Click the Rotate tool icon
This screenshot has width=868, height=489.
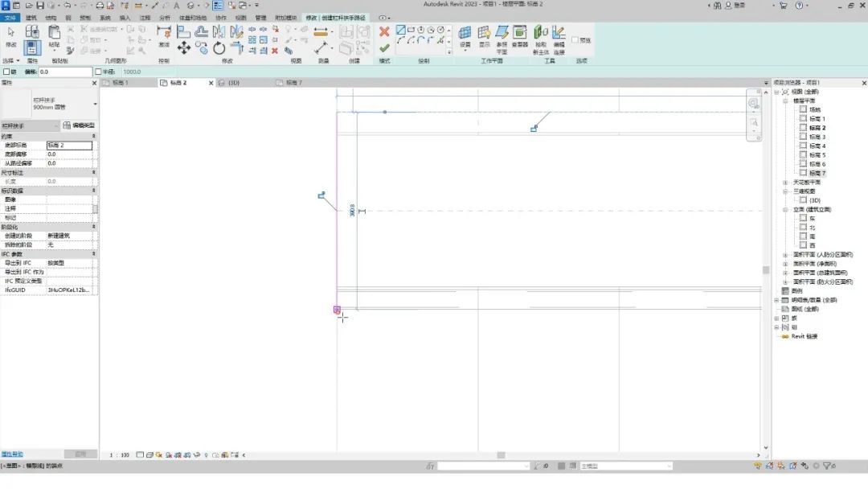tap(219, 48)
